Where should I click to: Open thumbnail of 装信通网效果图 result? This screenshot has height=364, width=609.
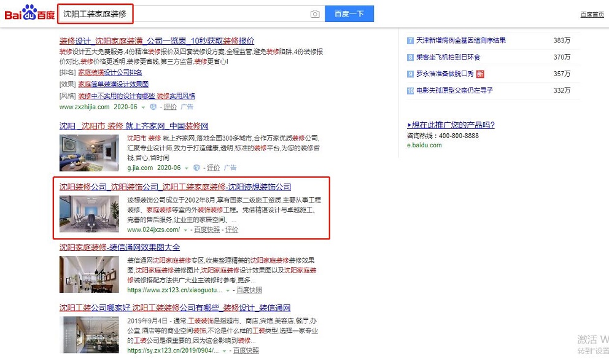point(89,274)
